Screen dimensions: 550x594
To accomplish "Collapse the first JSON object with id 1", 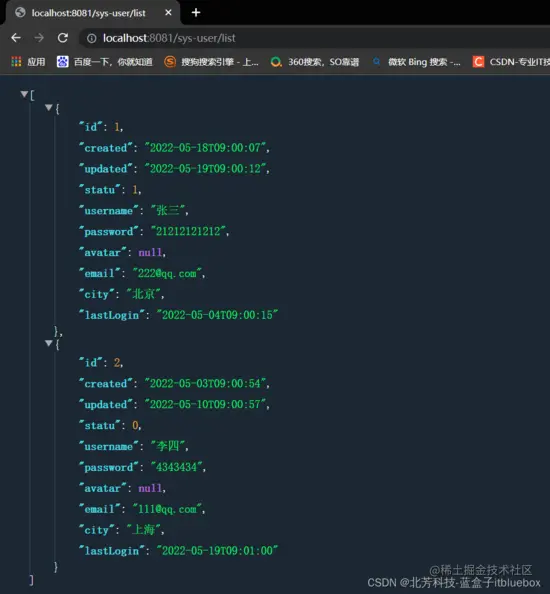I will point(48,107).
